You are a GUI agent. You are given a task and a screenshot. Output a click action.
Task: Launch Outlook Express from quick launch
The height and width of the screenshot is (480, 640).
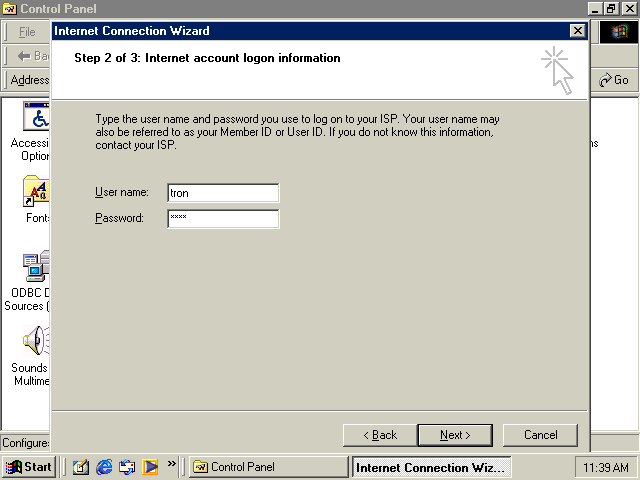(x=127, y=467)
